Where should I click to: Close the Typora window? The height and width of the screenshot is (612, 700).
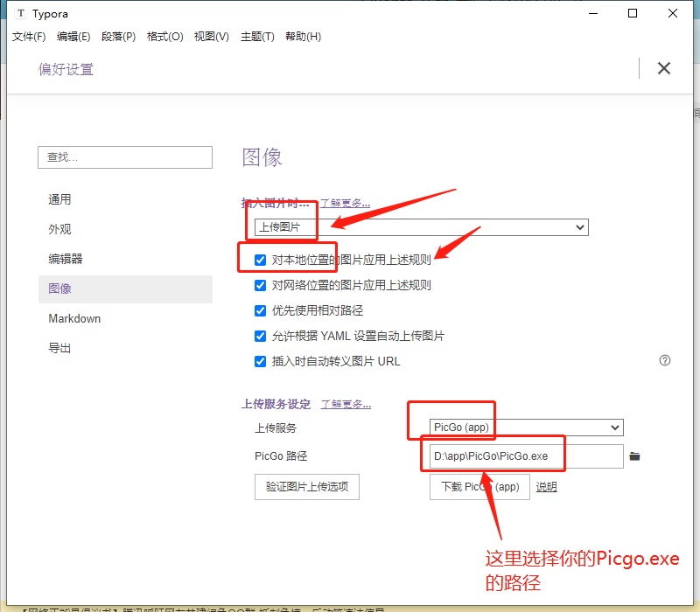[x=673, y=13]
